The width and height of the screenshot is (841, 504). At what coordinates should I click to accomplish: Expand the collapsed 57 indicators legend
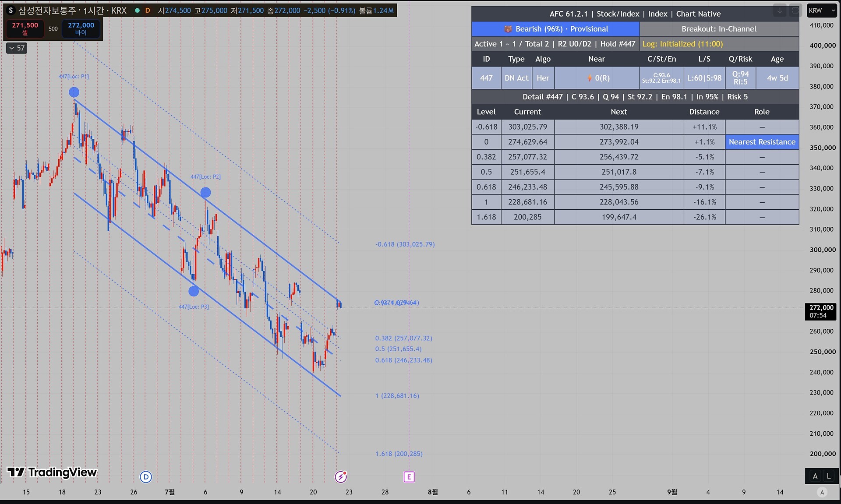pyautogui.click(x=17, y=48)
